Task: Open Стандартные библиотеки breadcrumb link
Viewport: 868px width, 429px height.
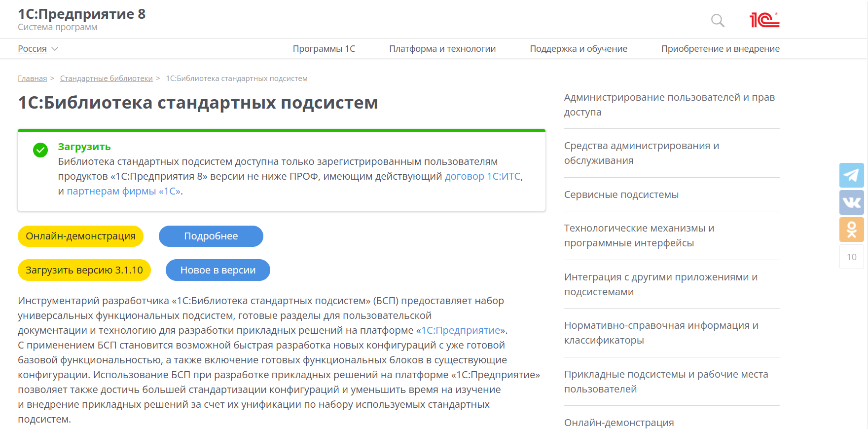Action: pos(107,78)
